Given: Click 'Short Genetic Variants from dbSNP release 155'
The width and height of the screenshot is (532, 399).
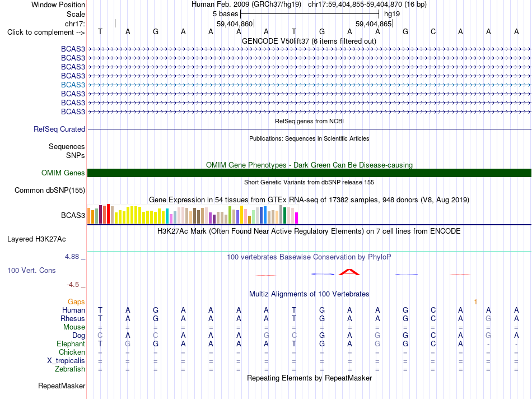Looking at the screenshot, I should [309, 182].
